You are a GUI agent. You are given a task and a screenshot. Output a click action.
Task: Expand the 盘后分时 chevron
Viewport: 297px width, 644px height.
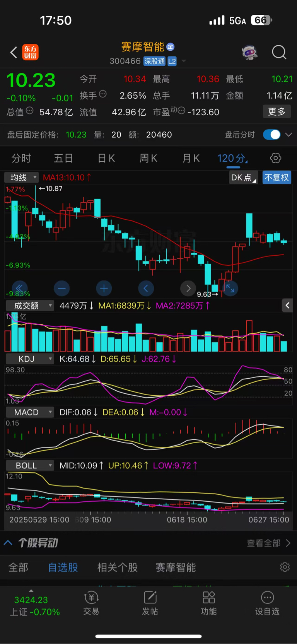[288, 135]
